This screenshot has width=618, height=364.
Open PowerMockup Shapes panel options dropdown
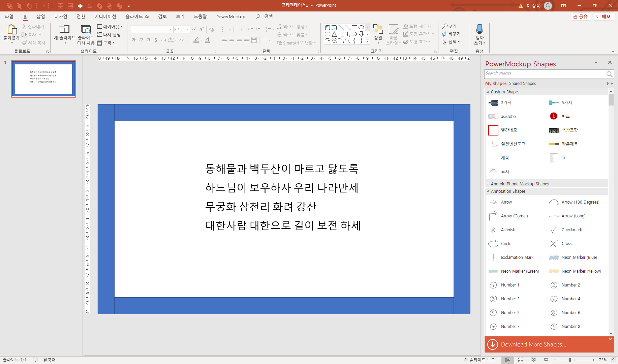tap(596, 62)
